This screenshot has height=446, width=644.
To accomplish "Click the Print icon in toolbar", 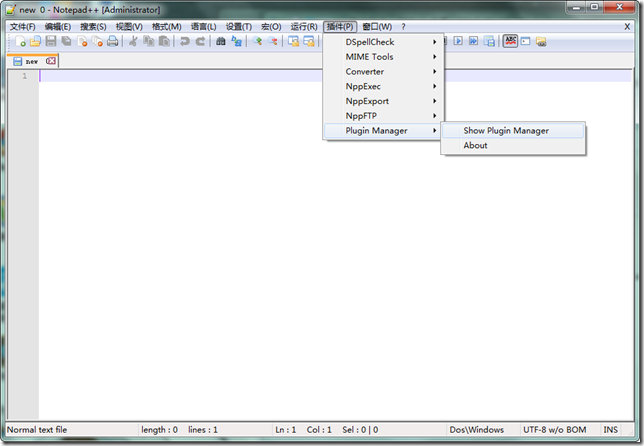I will (113, 41).
